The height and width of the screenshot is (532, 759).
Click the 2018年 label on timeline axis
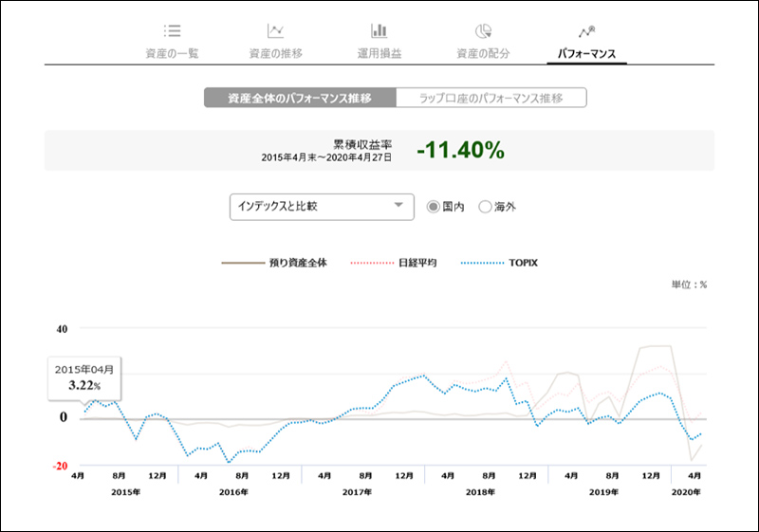coord(481,492)
